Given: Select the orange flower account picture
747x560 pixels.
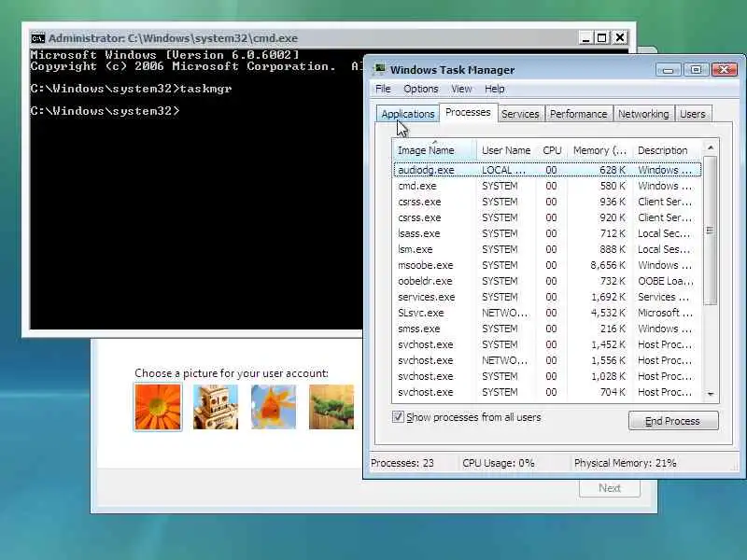Looking at the screenshot, I should coord(158,407).
